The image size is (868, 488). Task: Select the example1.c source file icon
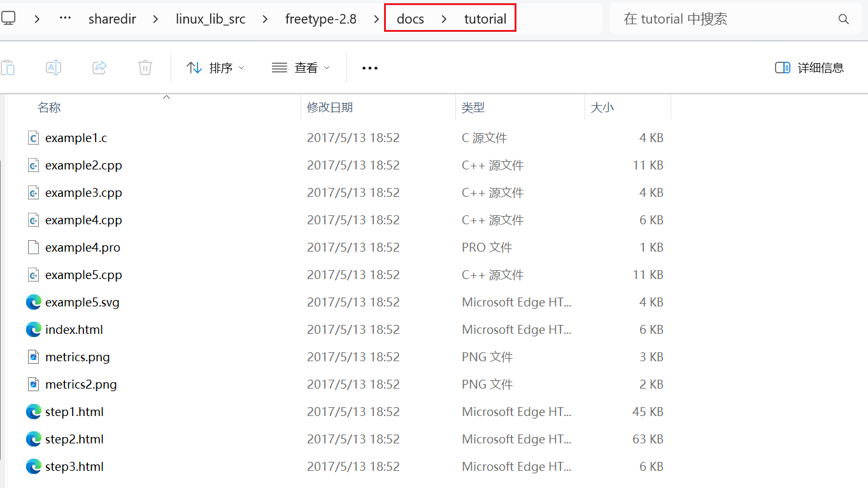tap(34, 138)
